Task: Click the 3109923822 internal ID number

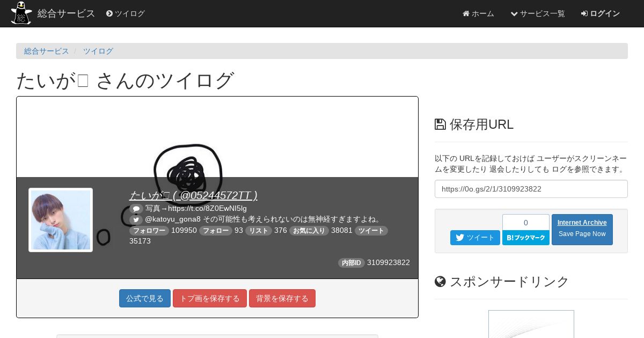Action: [389, 262]
